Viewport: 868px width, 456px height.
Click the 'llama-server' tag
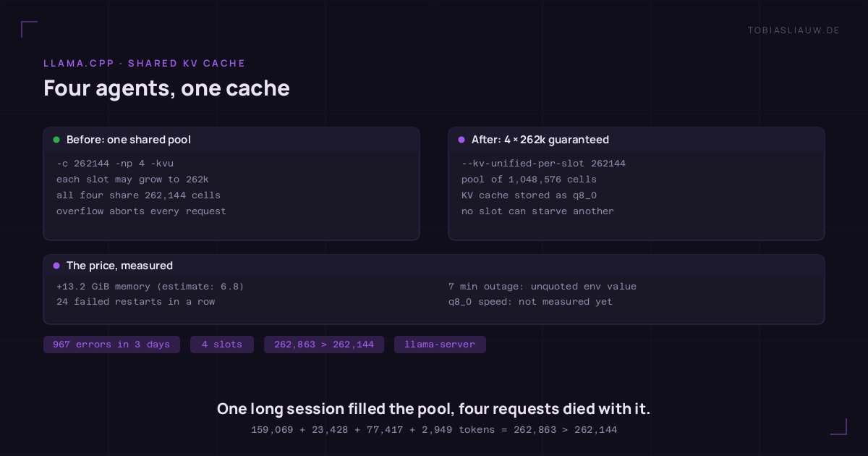(x=440, y=345)
